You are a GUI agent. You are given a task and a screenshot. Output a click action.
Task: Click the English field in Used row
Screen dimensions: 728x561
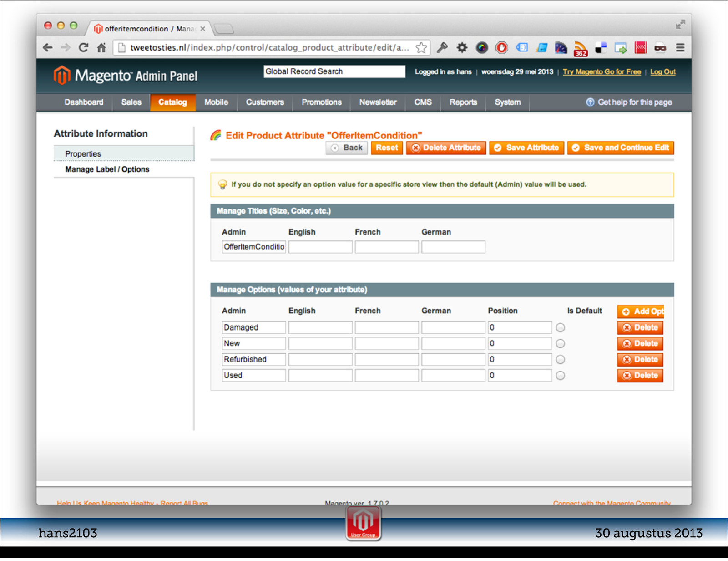pos(320,376)
